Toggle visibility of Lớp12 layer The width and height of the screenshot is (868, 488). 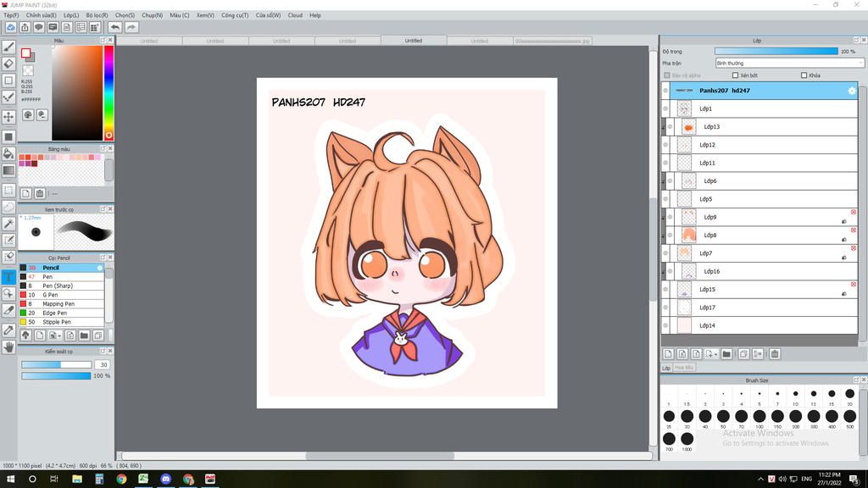pos(665,145)
